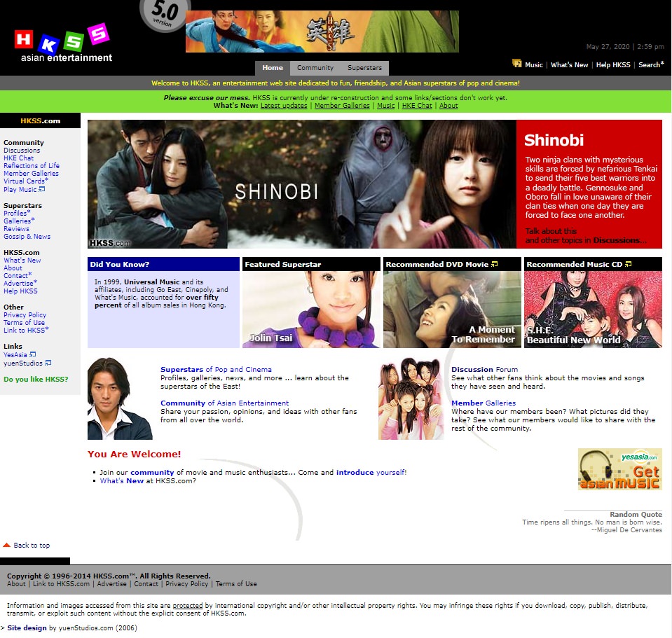Open the Reviews sidebar link

pos(16,228)
